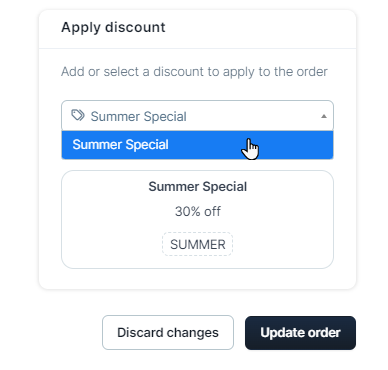The image size is (388, 370).
Task: Click the panel's blank area below discount card
Action: (x=197, y=279)
